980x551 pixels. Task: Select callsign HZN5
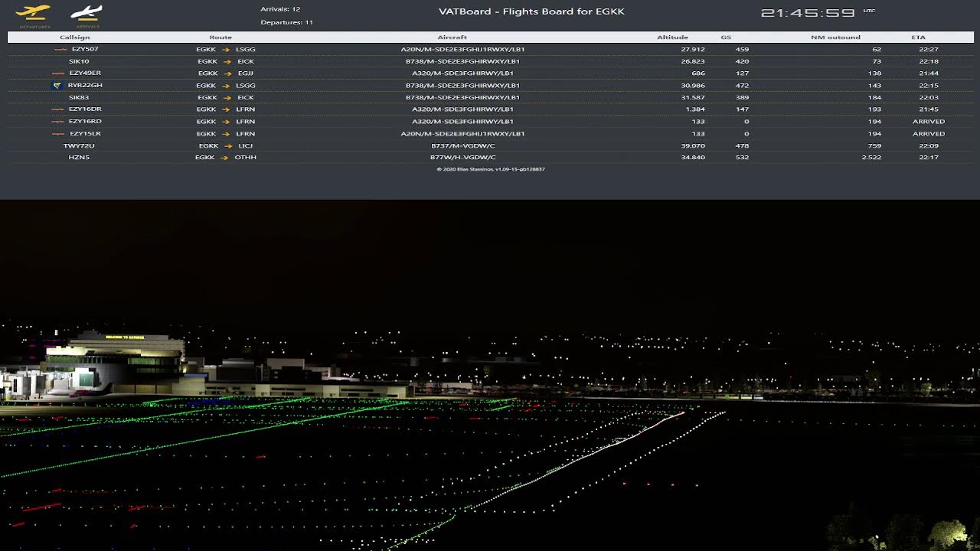[79, 158]
